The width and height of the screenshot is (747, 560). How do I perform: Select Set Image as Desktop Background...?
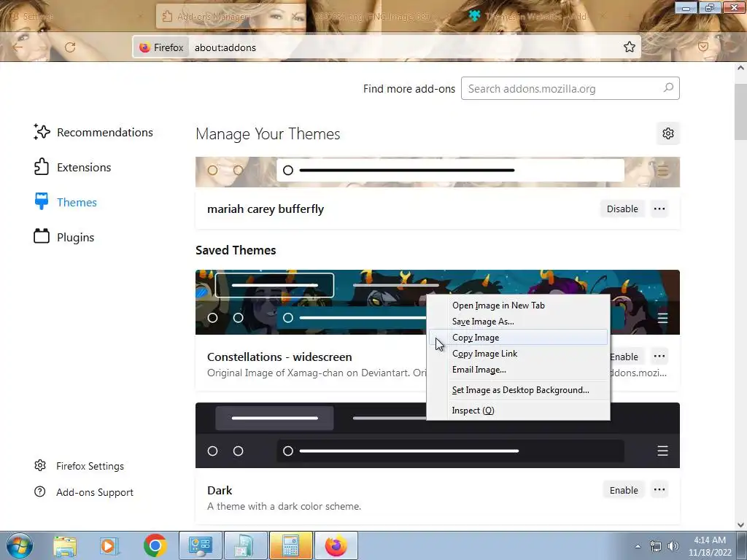(x=518, y=390)
